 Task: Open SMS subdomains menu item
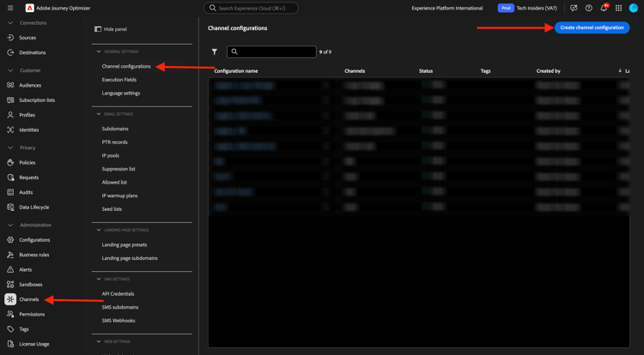[x=120, y=308]
